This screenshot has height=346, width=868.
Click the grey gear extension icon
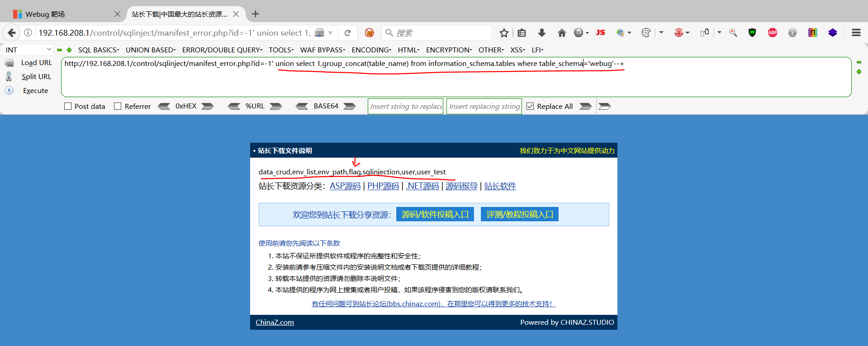pos(792,33)
